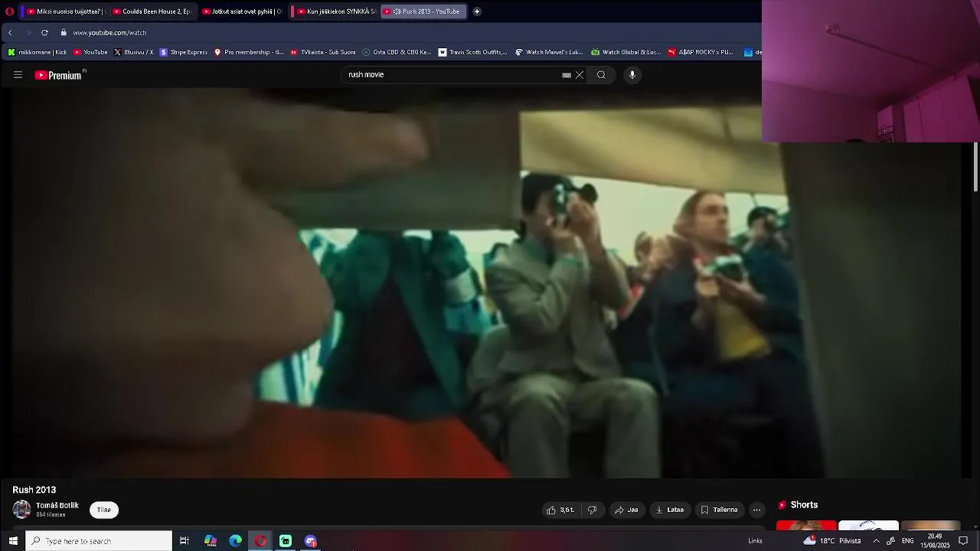The width and height of the screenshot is (980, 551).
Task: Click the Rush 2013 video player
Action: pyautogui.click(x=488, y=283)
